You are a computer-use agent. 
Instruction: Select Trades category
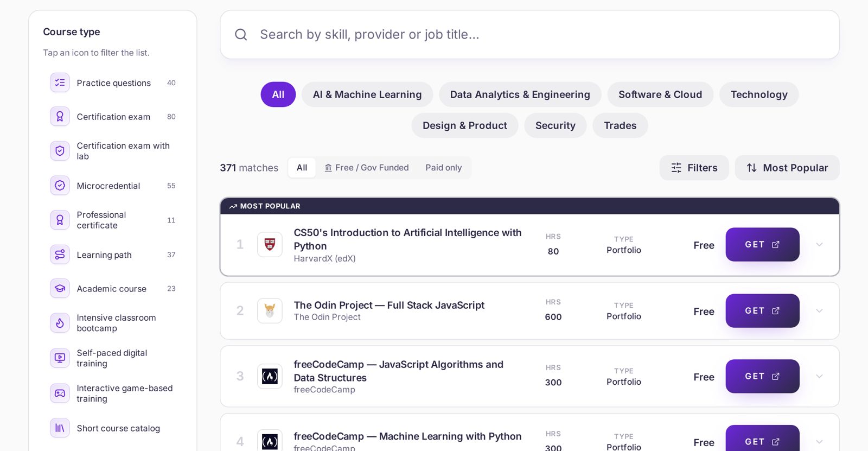pos(620,125)
